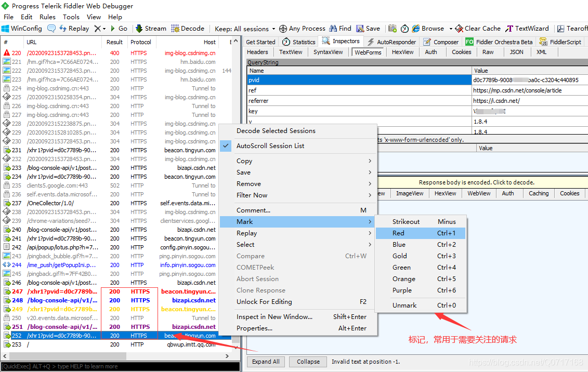588x372 pixels.
Task: Click the Tearoff toolbar icon
Action: (x=560, y=29)
